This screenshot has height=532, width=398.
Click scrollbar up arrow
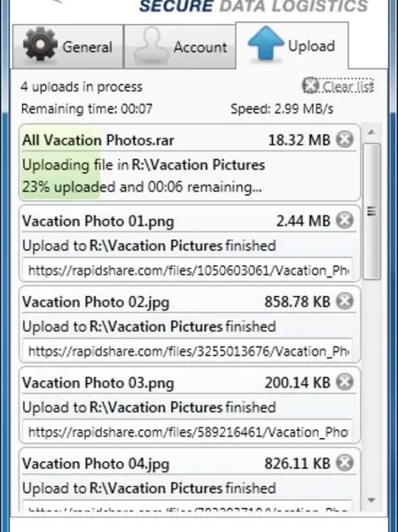click(x=371, y=133)
